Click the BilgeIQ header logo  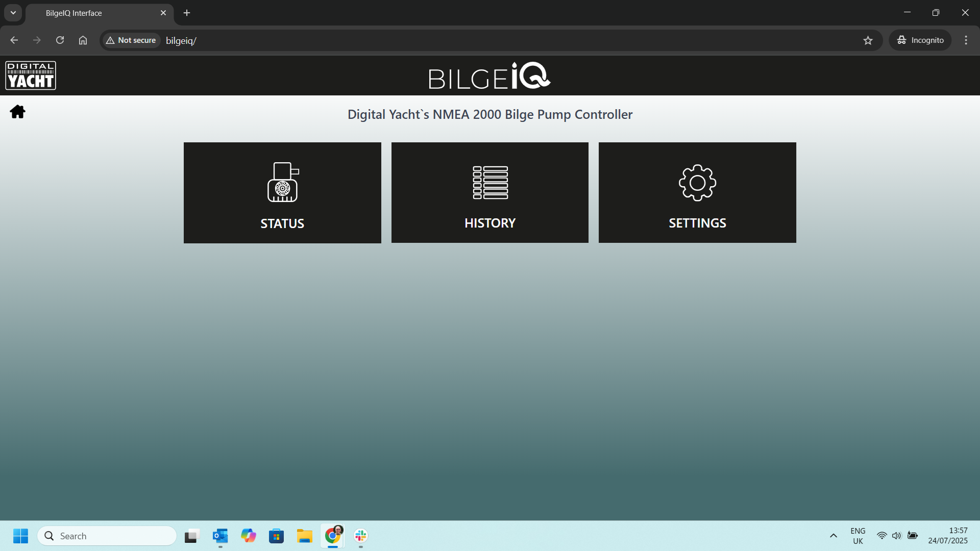pyautogui.click(x=489, y=76)
